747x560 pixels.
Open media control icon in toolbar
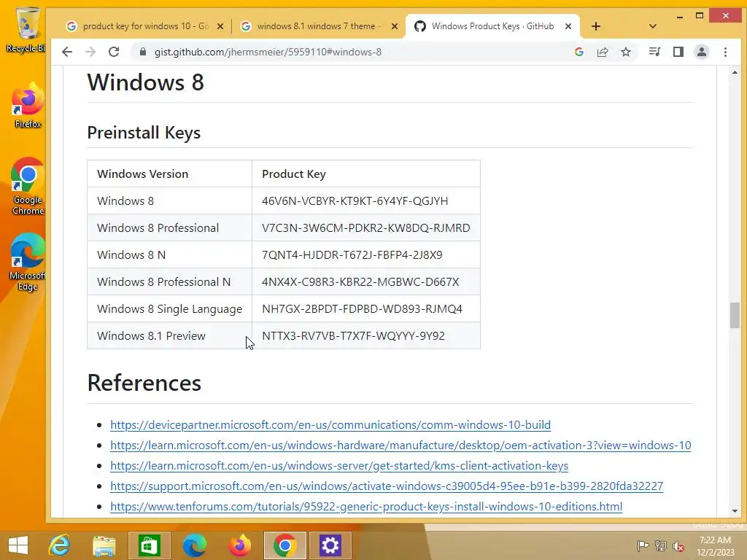tap(654, 52)
